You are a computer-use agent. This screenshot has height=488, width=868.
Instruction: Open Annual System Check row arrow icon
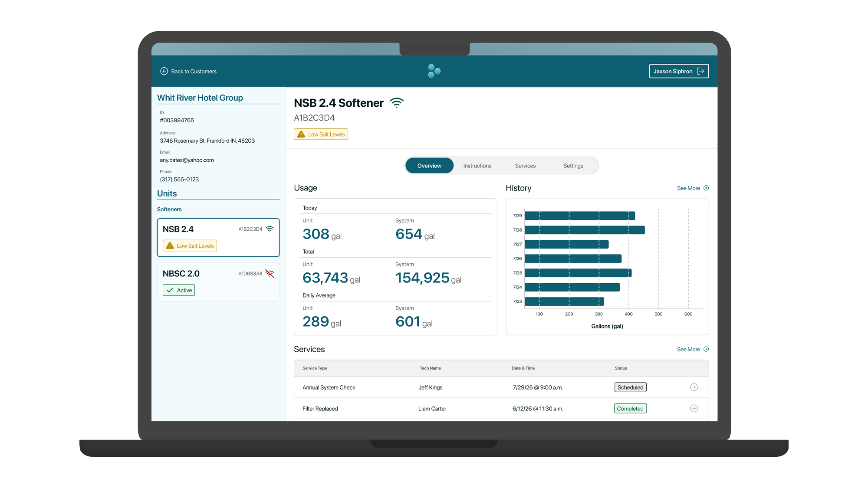pos(694,387)
